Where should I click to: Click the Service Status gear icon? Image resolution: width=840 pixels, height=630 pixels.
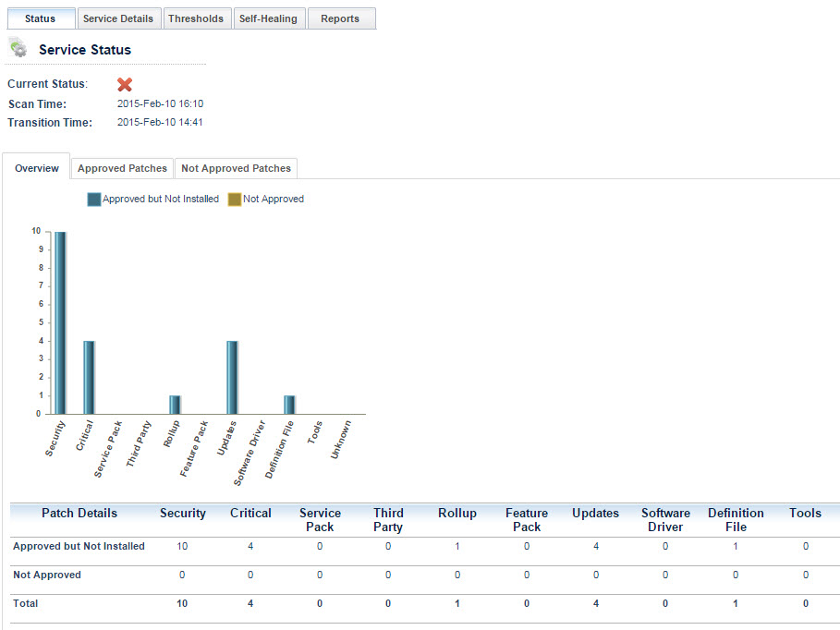(x=18, y=49)
